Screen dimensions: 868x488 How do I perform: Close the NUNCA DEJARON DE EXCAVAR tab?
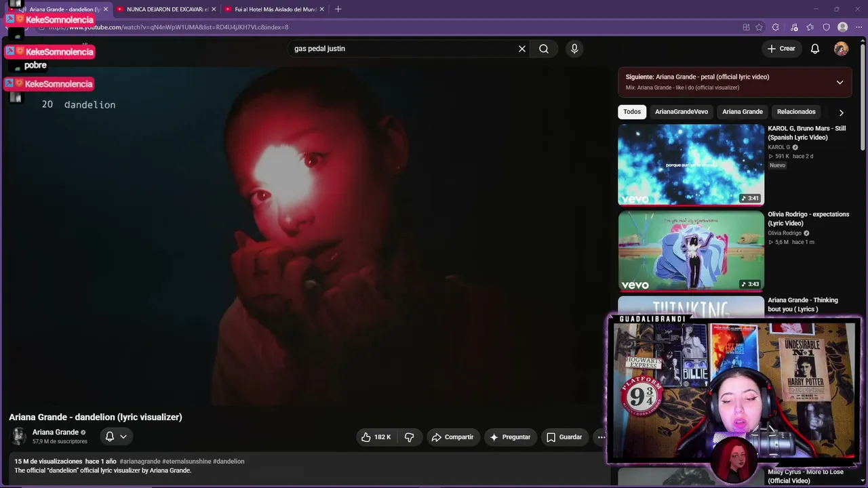click(x=214, y=9)
